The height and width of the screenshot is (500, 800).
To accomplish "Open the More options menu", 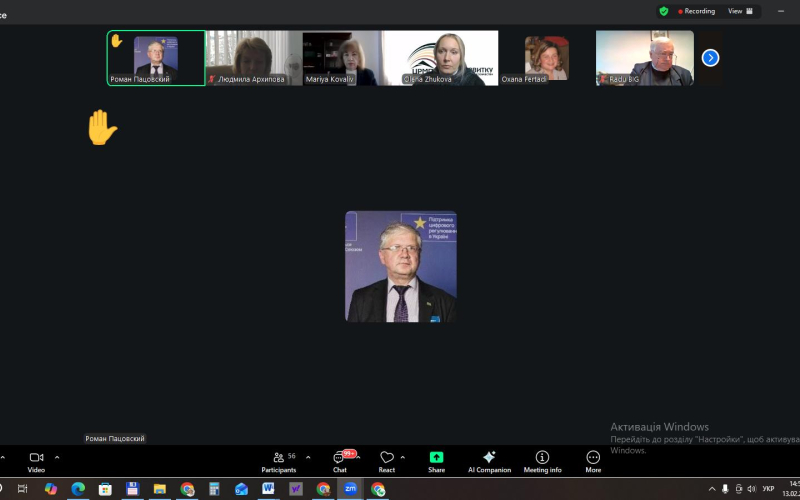I will (x=593, y=461).
